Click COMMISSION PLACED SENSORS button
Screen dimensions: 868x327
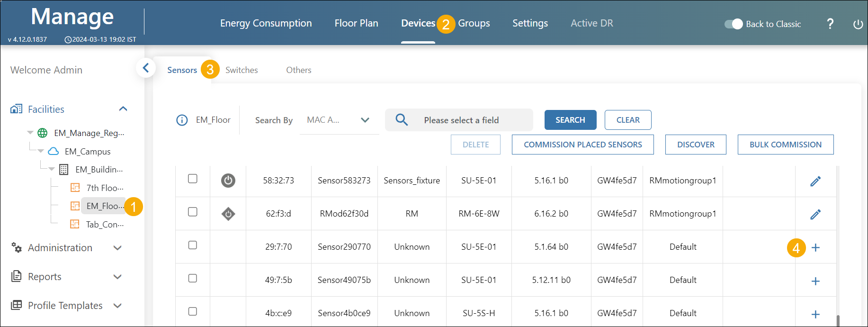tap(582, 145)
